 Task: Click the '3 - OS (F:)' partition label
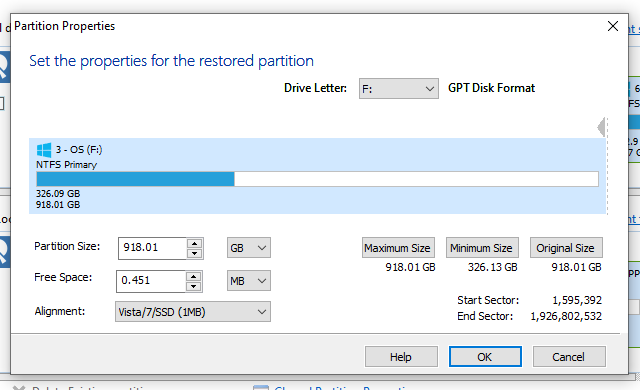pos(79,150)
